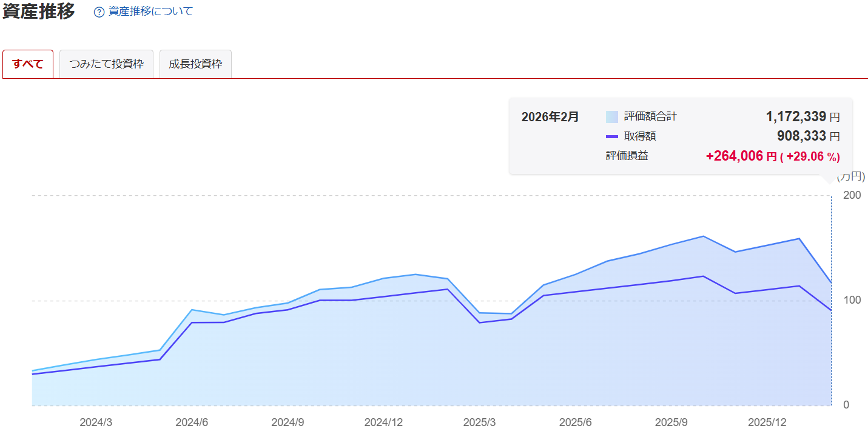Click the purple 取得額 legend line icon
Viewport: 868px width, 440px height.
tap(612, 136)
